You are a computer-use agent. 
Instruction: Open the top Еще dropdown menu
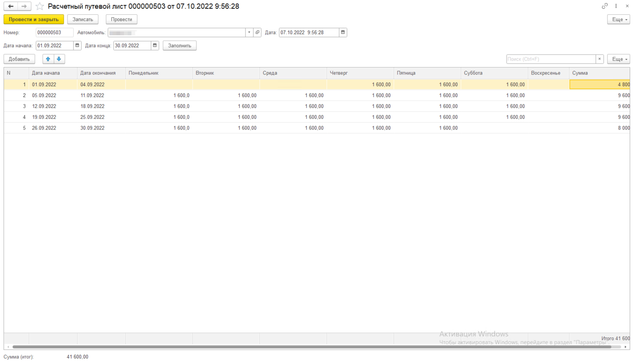click(618, 19)
